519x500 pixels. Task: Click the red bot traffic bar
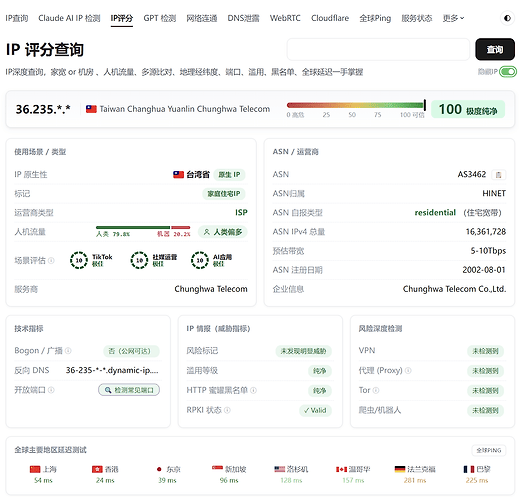click(181, 227)
